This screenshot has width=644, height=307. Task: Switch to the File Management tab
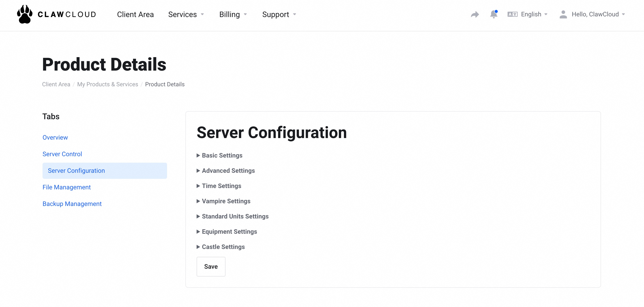pos(67,187)
